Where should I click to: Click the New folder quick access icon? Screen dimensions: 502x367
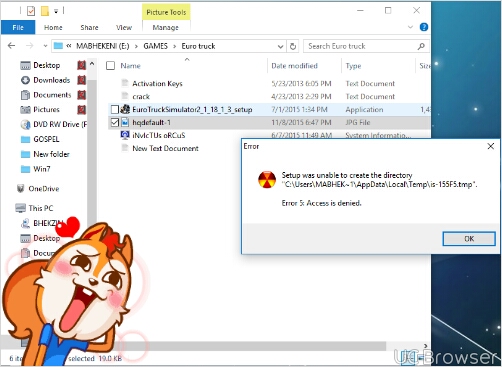tap(45, 11)
